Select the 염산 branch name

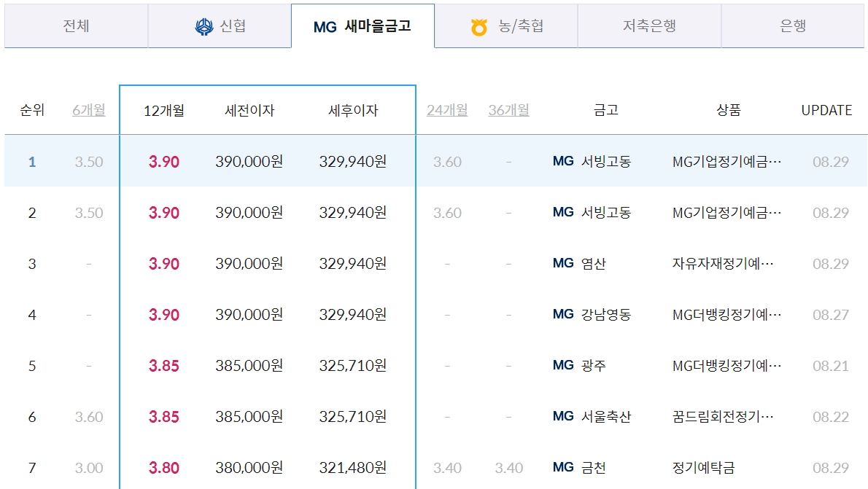pos(594,263)
